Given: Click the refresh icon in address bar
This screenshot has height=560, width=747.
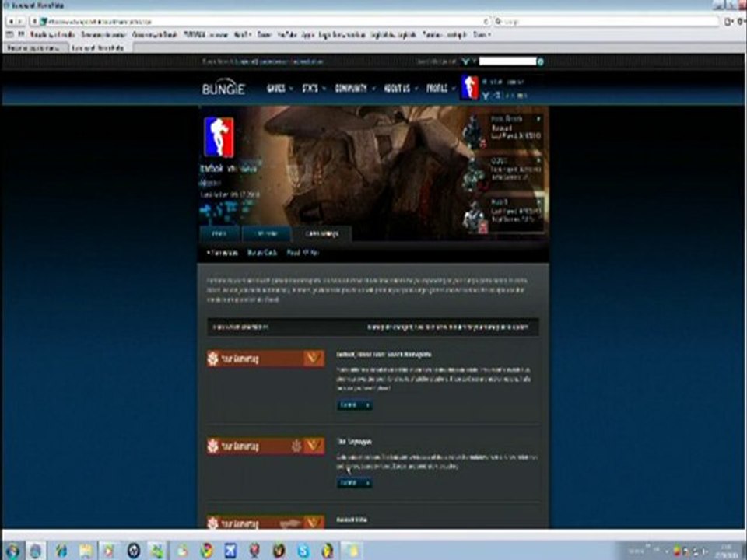Looking at the screenshot, I should pos(486,22).
